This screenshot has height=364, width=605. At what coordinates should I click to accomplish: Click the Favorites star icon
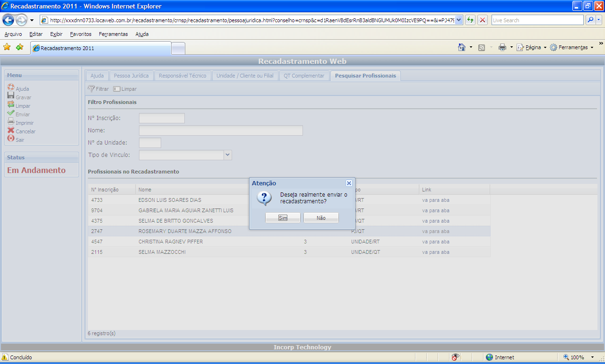click(x=7, y=47)
